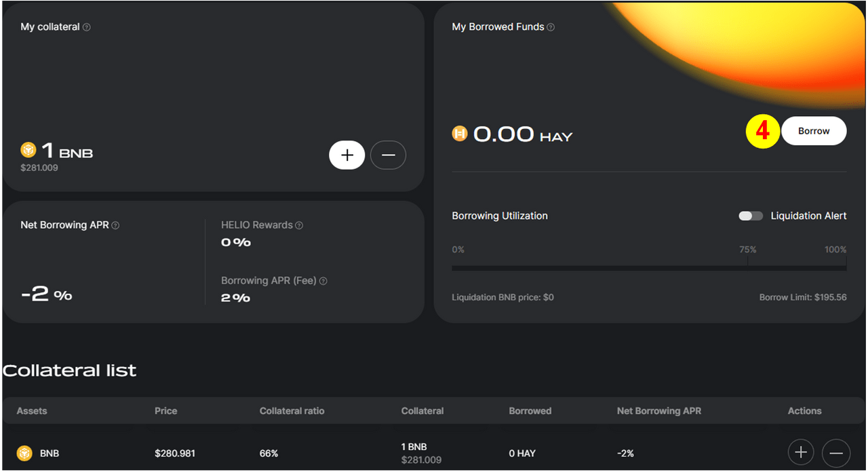Screen dimensions: 868x471
Task: Click help icon beside Borrowing APR (Fee)
Action: click(323, 281)
